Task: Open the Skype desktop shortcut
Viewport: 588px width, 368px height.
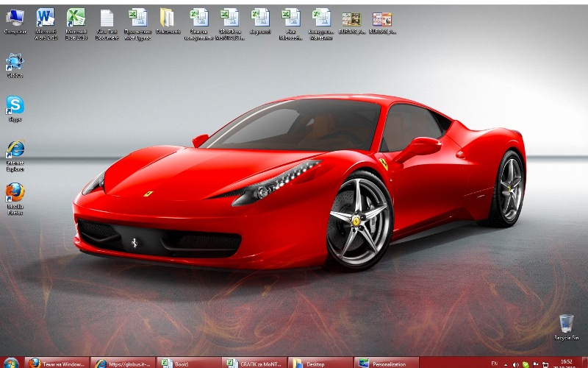Action: click(15, 107)
